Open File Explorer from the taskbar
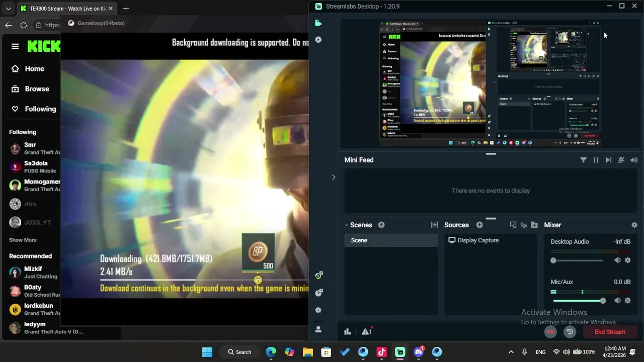Screen dimensions: 644x362 [307, 352]
